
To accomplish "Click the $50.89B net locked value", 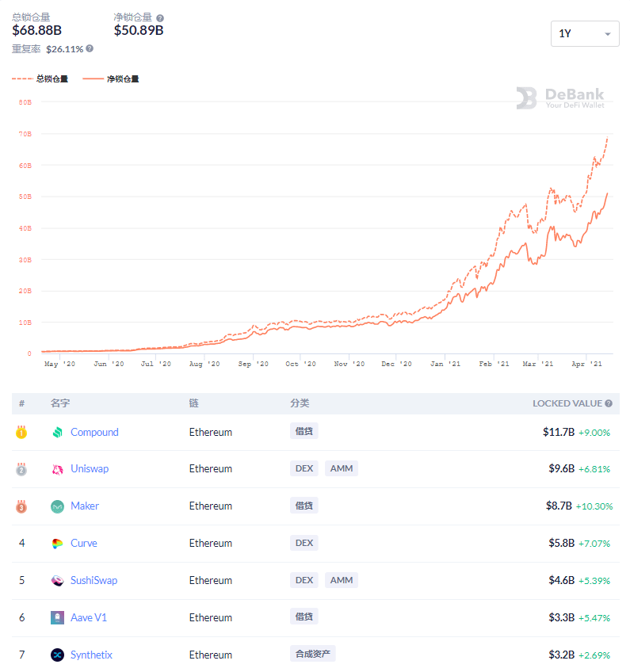I will click(139, 30).
